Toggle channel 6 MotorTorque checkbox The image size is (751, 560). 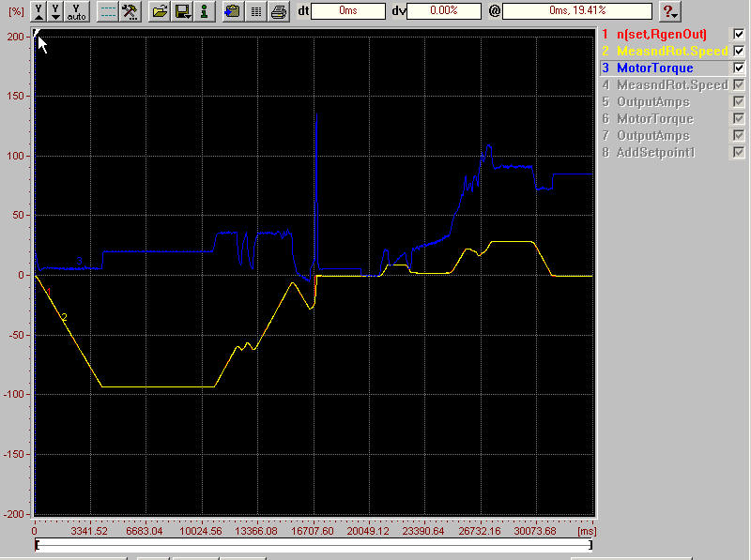[739, 118]
